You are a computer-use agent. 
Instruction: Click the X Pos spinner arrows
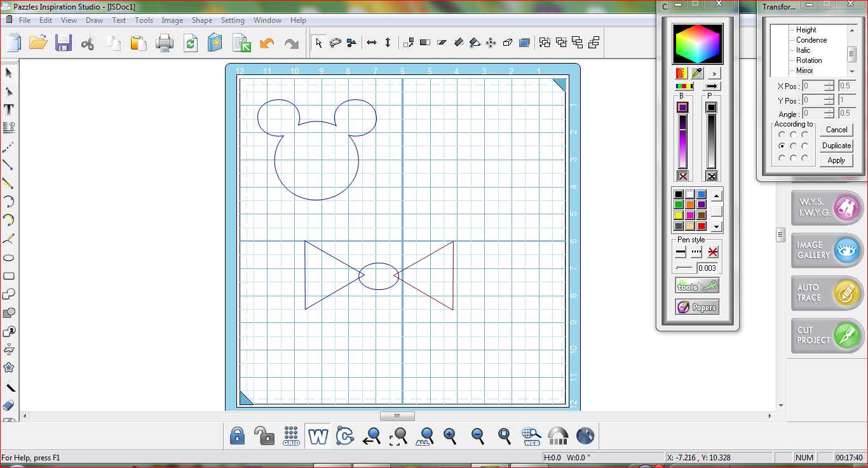[x=829, y=86]
